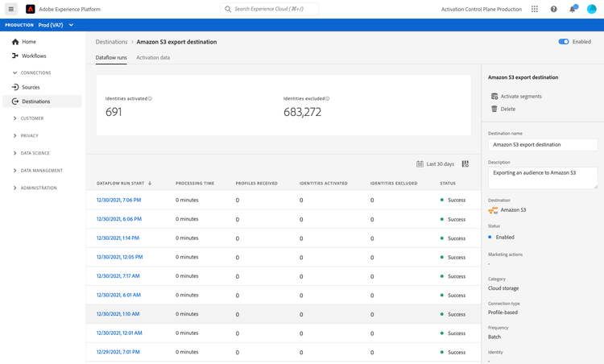The image size is (604, 364).
Task: Click the info icon next to Identities excluded
Action: pyautogui.click(x=327, y=98)
